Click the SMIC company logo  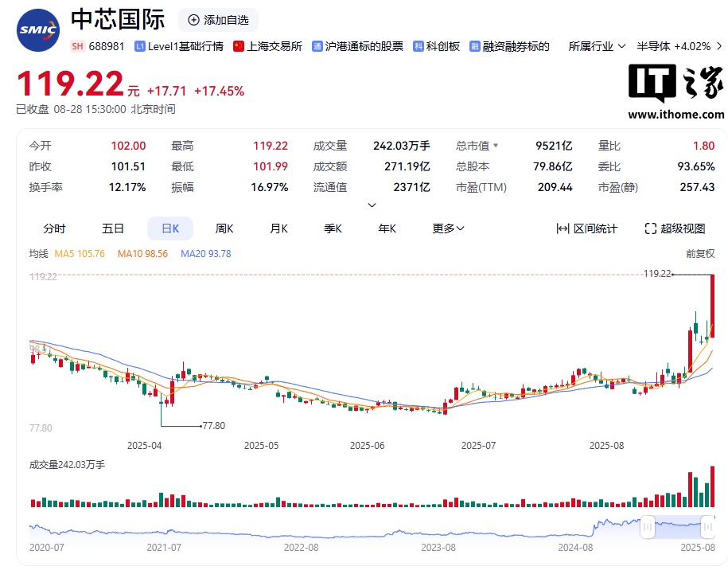click(x=37, y=31)
